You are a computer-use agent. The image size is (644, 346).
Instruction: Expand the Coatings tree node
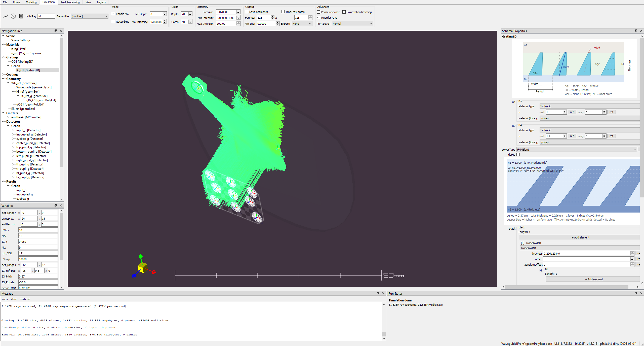3,74
